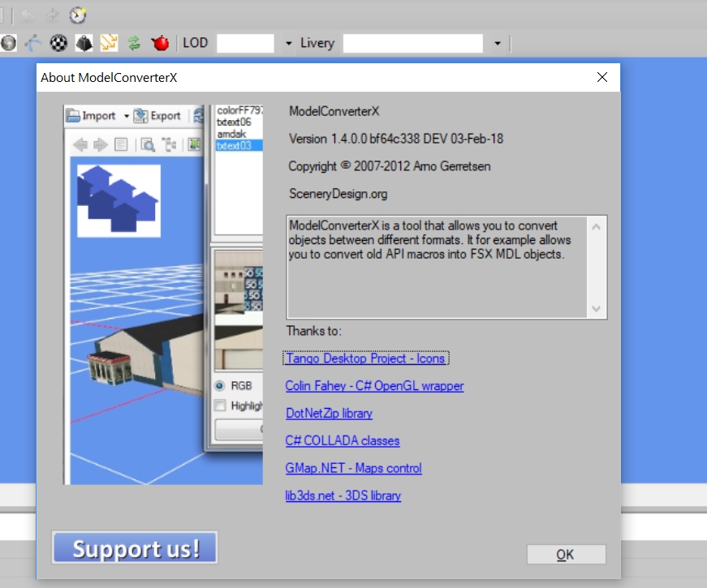The image size is (707, 588).
Task: Open the Colin Fahey C# OpenGL wrapper link
Action: pos(374,386)
